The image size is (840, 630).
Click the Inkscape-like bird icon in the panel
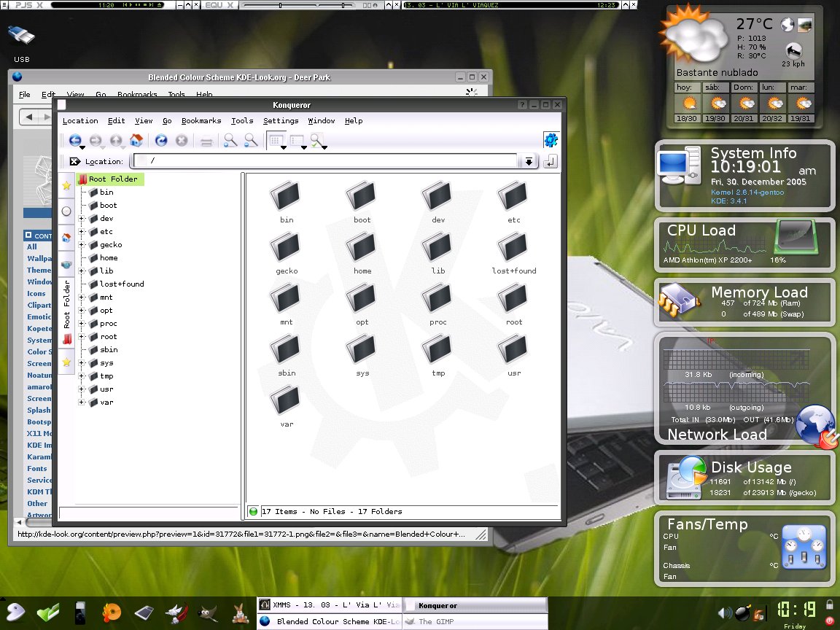pos(176,612)
